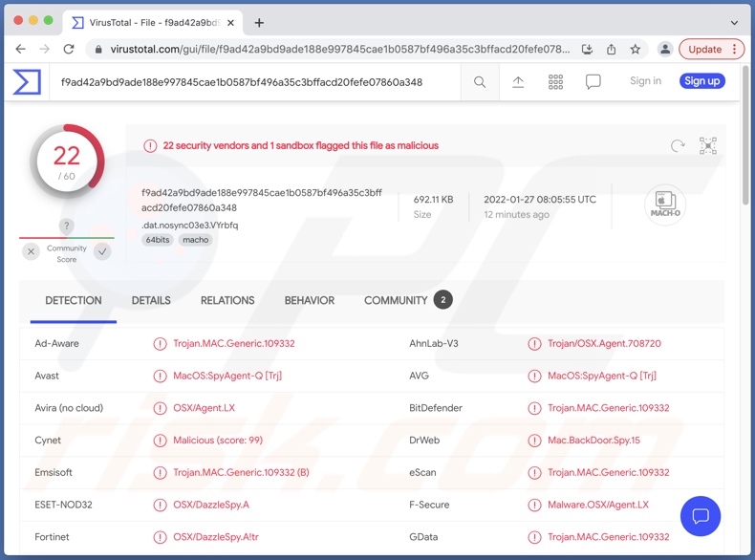This screenshot has height=560, width=755.
Task: Open a new browser tab
Action: 259,22
